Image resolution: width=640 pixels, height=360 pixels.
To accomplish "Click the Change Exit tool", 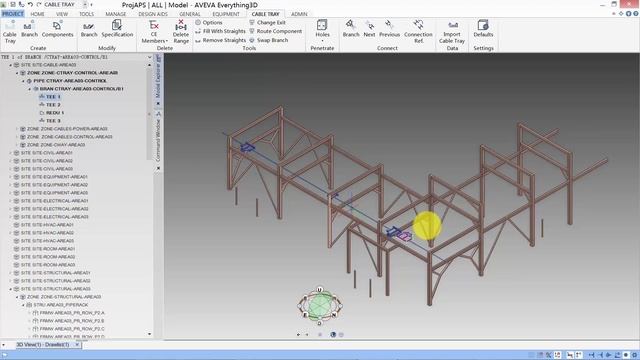I will 267,22.
